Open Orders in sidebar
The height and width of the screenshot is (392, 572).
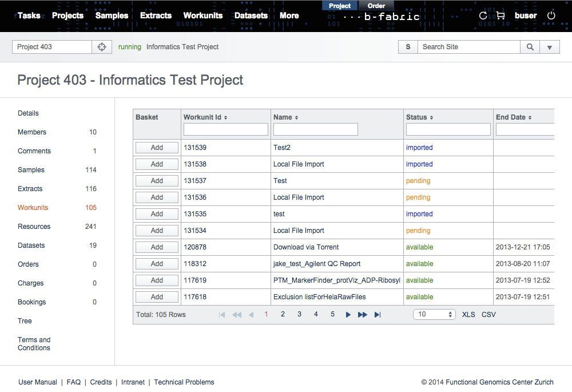pos(28,264)
